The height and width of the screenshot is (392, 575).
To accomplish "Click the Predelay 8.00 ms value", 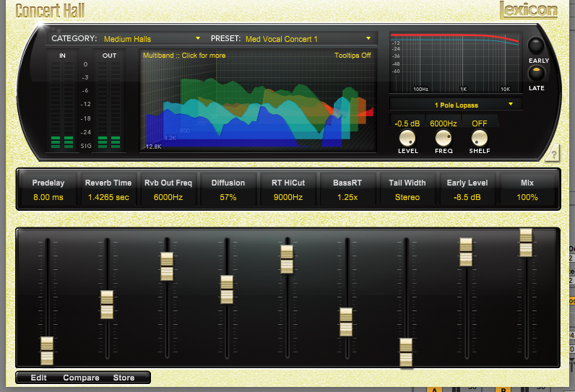I will coord(48,197).
